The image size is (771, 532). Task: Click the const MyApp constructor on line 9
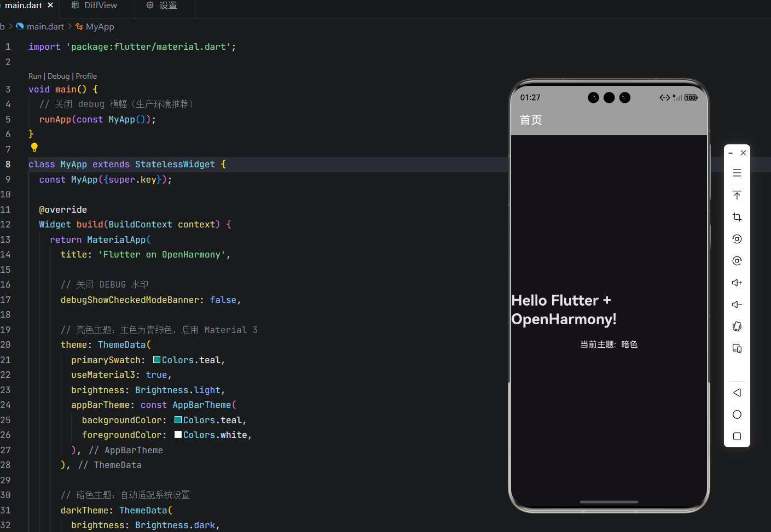(x=105, y=179)
